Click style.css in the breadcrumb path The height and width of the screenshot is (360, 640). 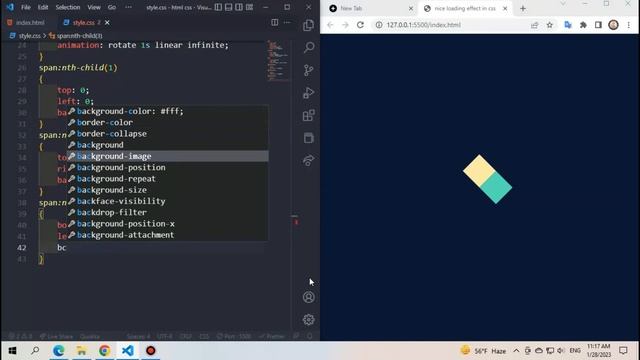pyautogui.click(x=29, y=36)
